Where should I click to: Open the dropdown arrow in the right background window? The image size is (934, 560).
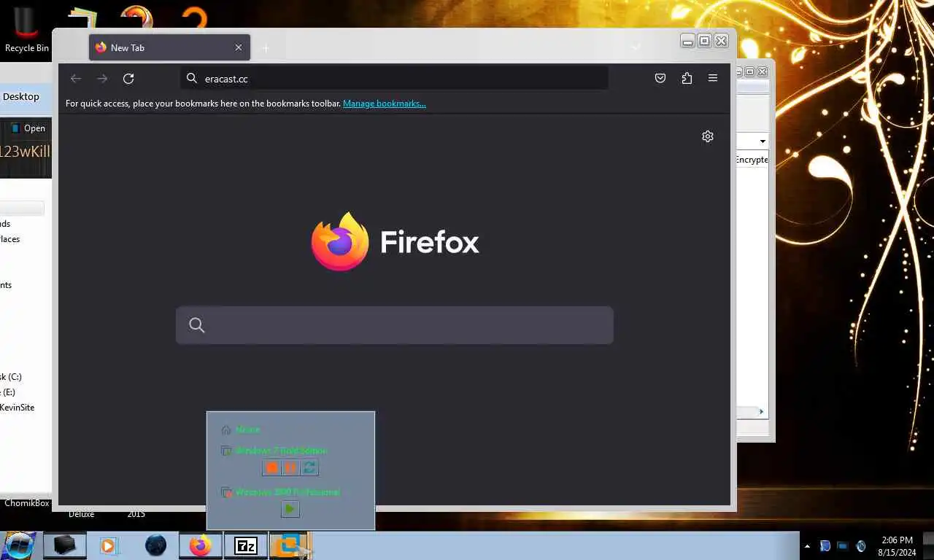(763, 141)
